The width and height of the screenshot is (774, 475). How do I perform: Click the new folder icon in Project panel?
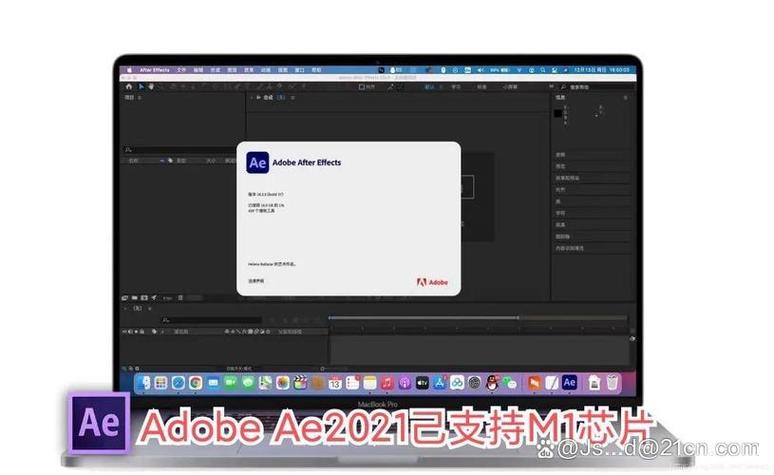[134, 298]
